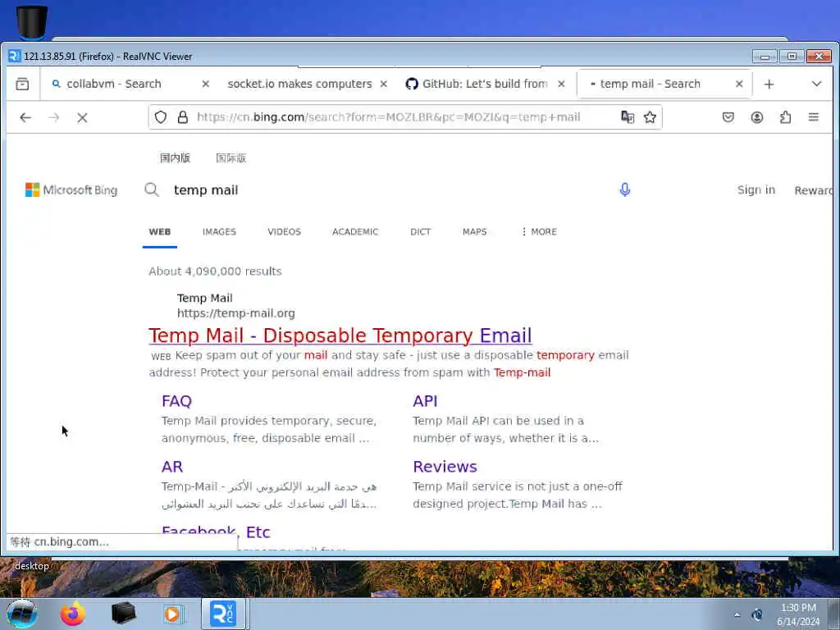Show hidden system tray icons
This screenshot has height=630, width=840.
737,615
